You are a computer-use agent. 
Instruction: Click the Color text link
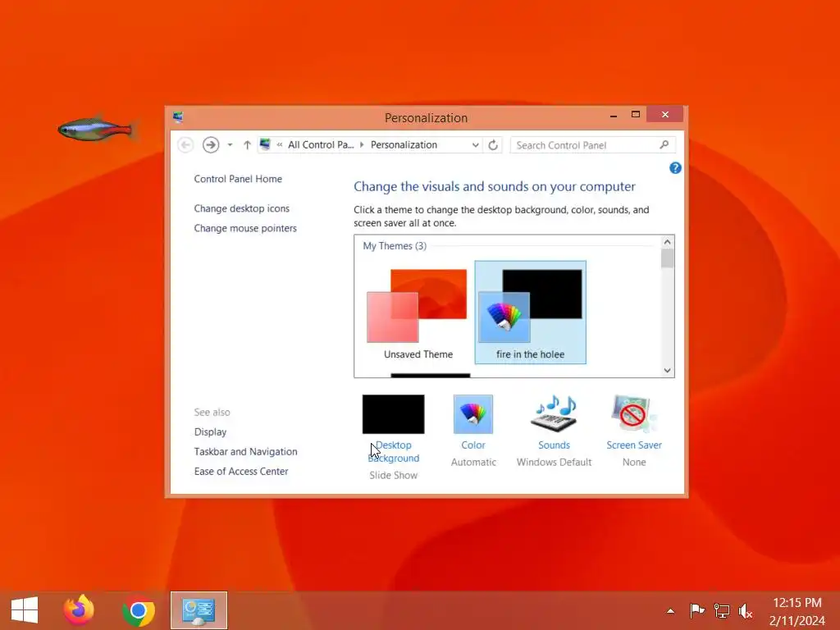point(473,445)
